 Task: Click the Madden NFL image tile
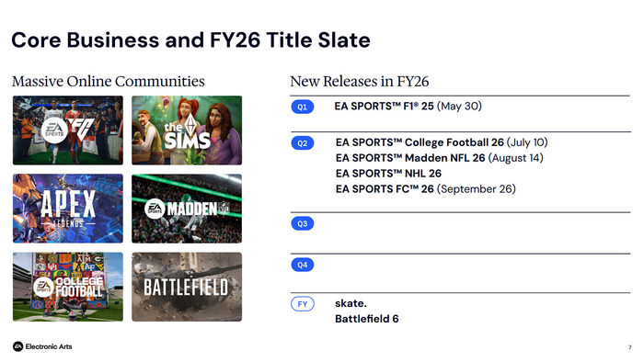(x=187, y=209)
